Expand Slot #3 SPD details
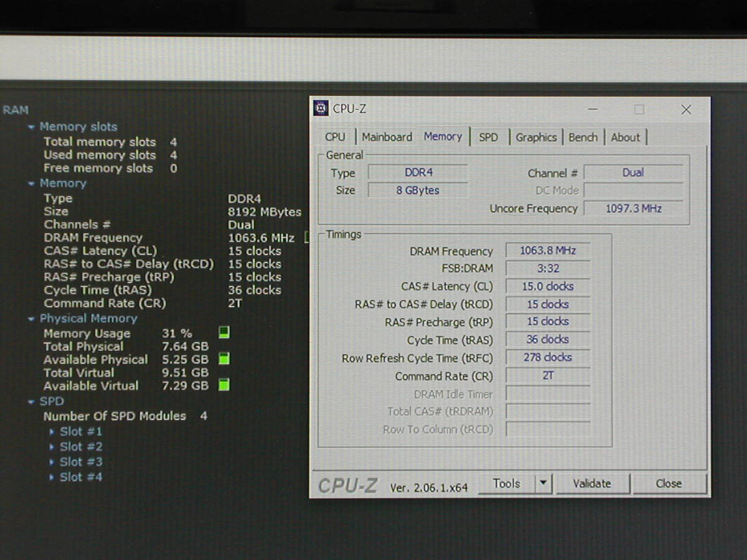Image resolution: width=747 pixels, height=560 pixels. point(52,462)
